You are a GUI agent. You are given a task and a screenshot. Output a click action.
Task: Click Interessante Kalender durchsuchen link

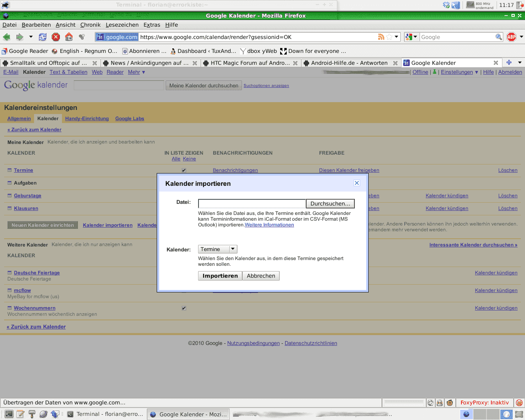tap(473, 245)
